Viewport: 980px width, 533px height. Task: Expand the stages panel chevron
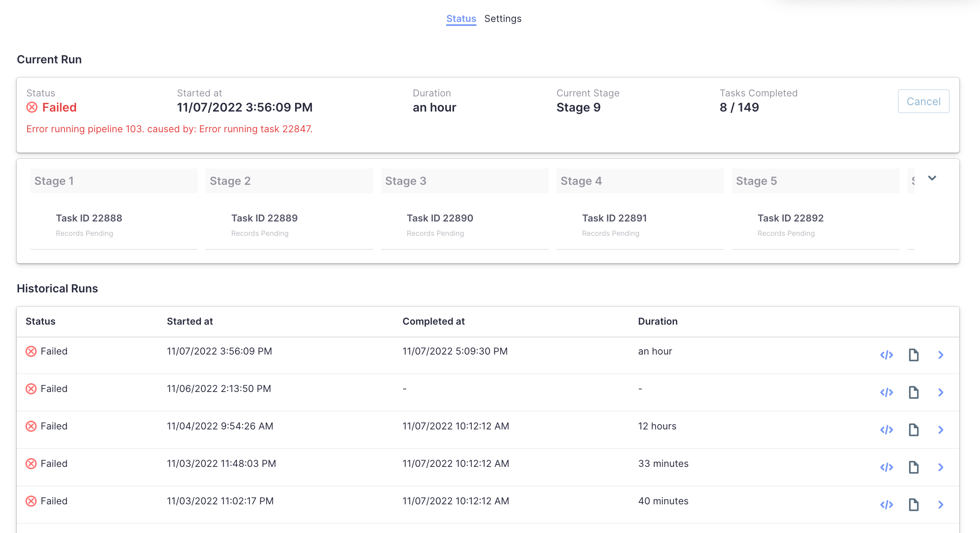pos(932,178)
